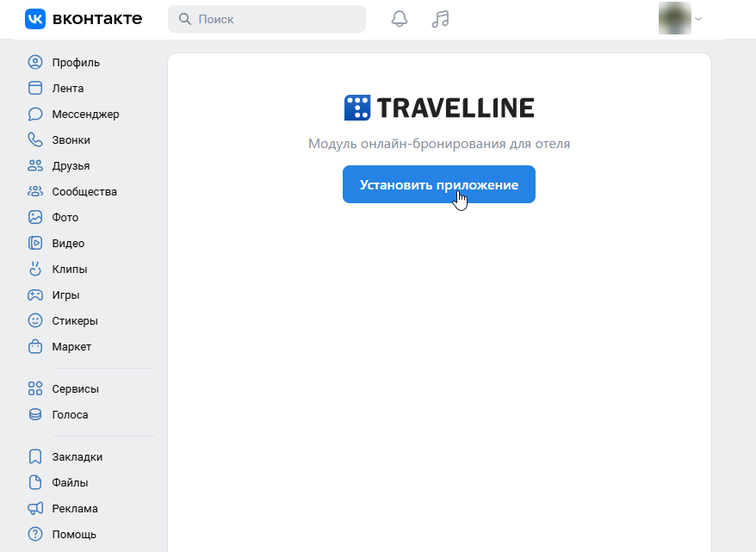Open the music player icon
The width and height of the screenshot is (756, 552).
440,19
